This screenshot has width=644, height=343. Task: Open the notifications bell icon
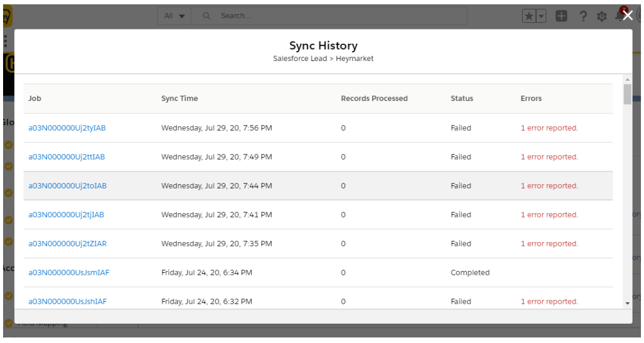click(619, 15)
